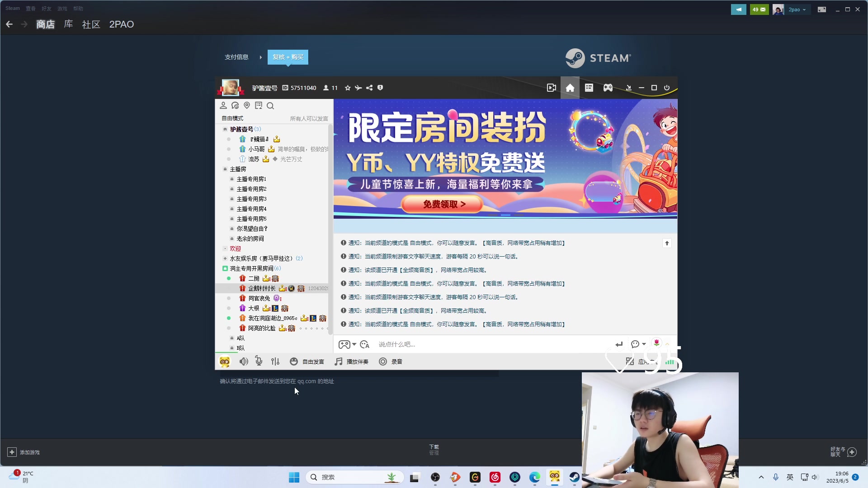
Task: Open the game controller dropdown in chat bar
Action: 347,345
